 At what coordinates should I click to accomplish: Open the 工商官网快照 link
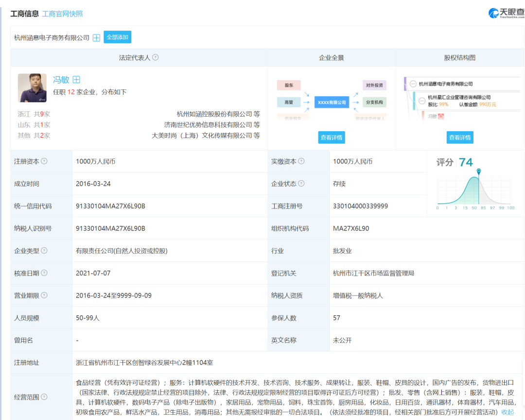coord(62,14)
